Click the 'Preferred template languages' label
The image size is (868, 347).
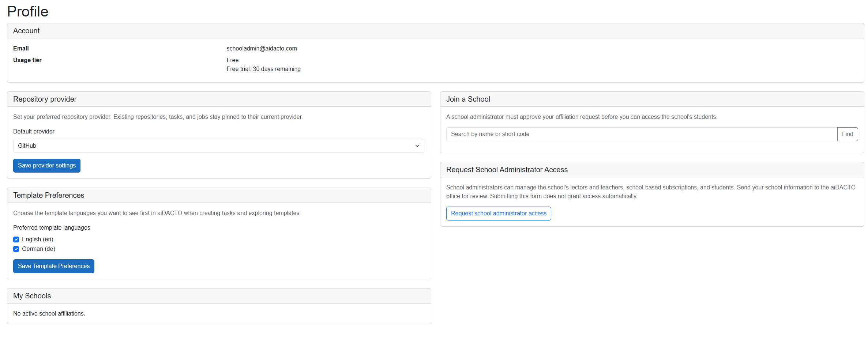52,227
